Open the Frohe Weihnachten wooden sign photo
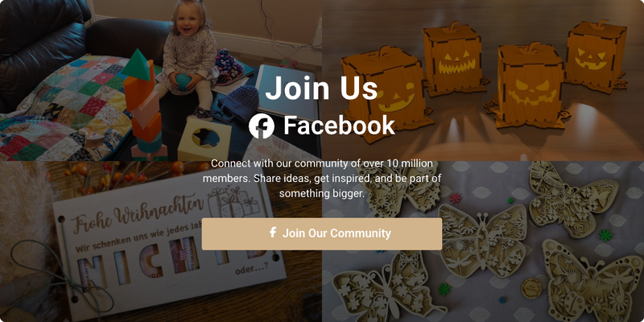This screenshot has height=322, width=644. pos(161,242)
